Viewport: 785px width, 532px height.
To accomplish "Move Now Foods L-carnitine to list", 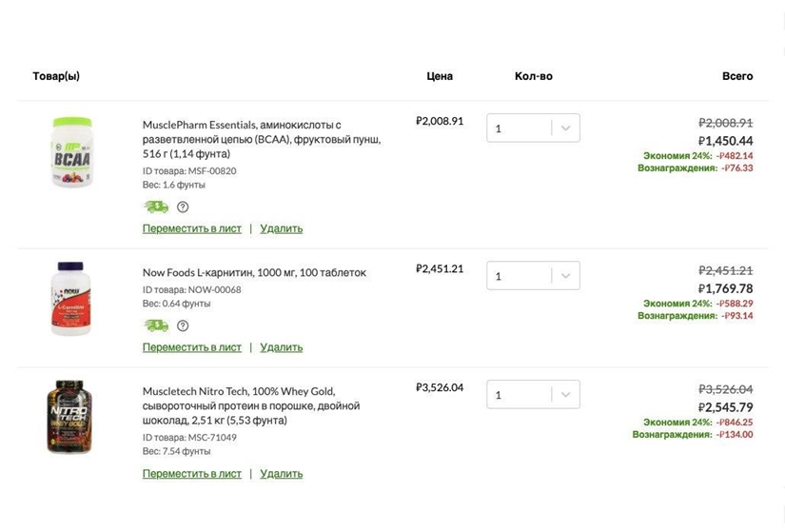I will (x=192, y=347).
